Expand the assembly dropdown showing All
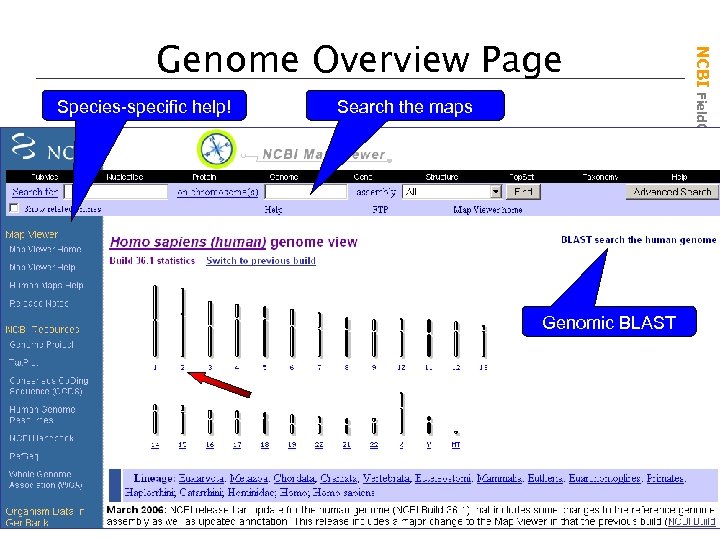This screenshot has height=540, width=720. 452,191
